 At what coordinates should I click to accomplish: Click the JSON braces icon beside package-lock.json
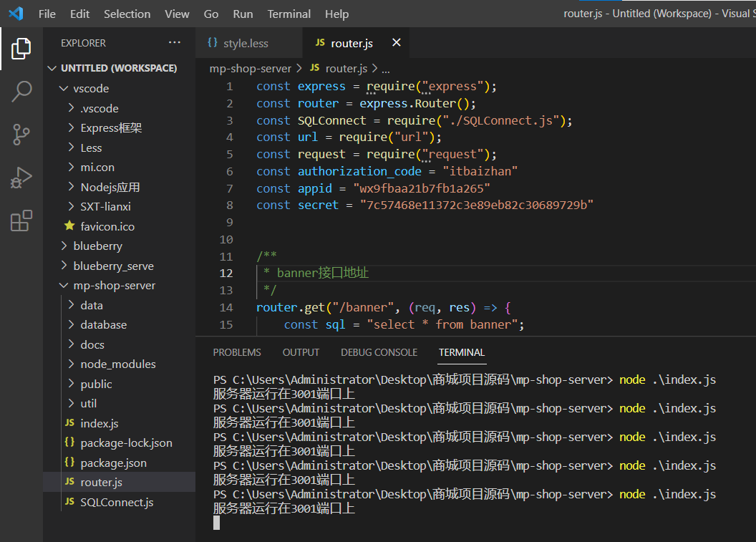[x=70, y=442]
